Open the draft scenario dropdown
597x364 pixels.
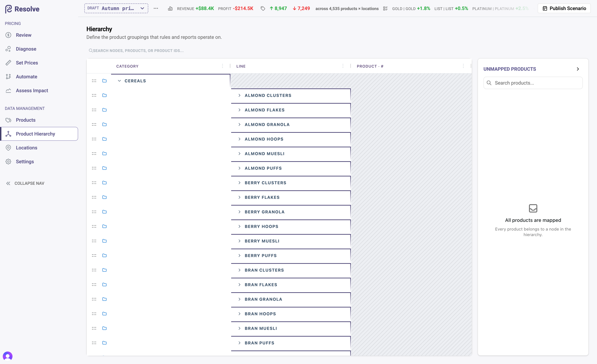[116, 8]
